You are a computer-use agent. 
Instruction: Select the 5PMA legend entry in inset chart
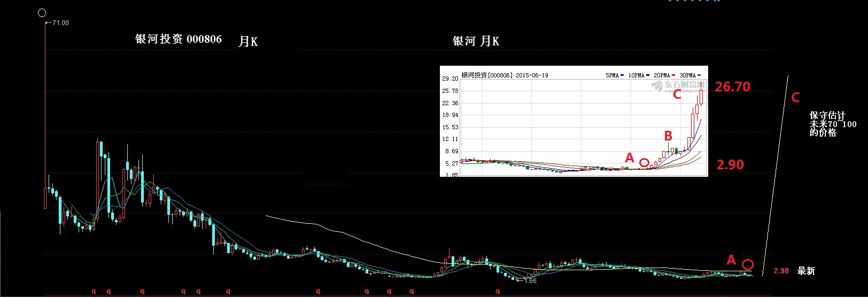[615, 76]
